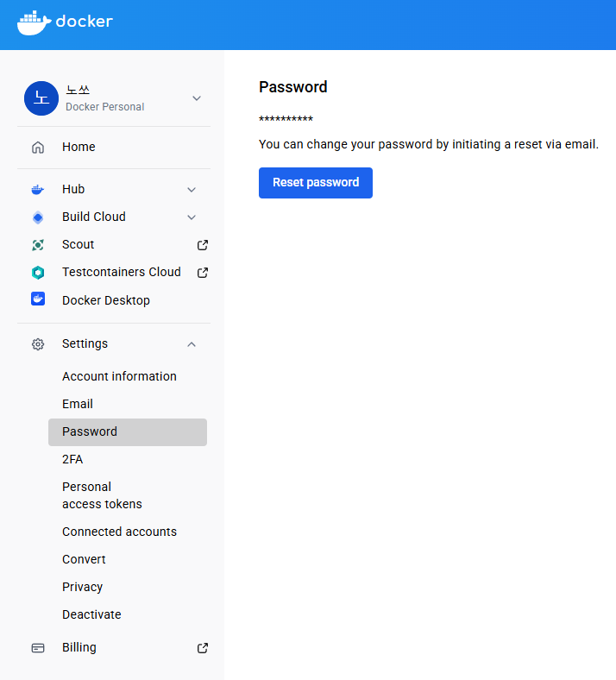Collapse the Settings section chevron

192,344
